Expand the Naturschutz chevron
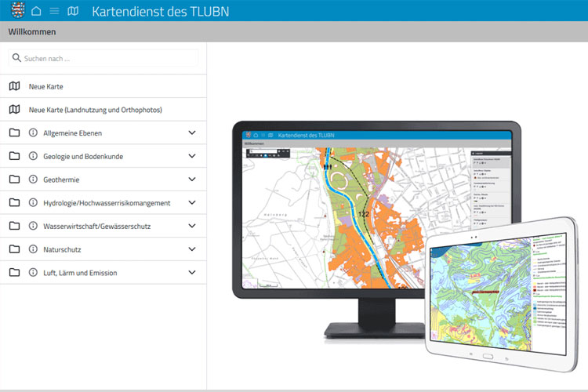 (x=192, y=249)
